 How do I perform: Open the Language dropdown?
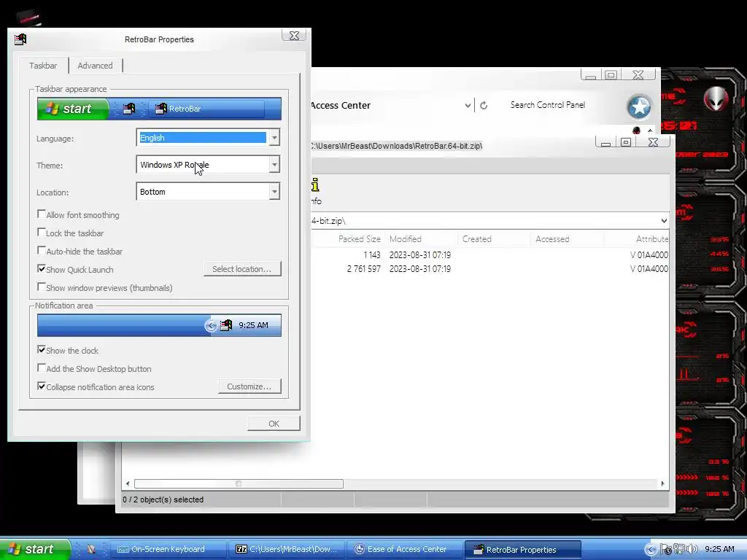point(274,138)
